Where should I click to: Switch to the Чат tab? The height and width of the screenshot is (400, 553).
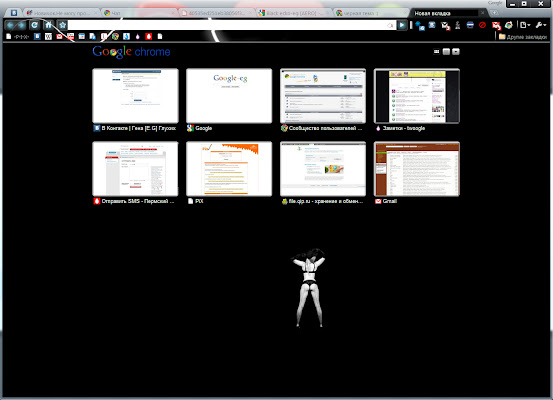pyautogui.click(x=140, y=13)
